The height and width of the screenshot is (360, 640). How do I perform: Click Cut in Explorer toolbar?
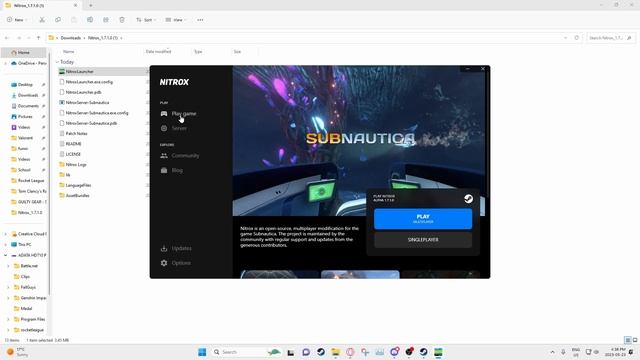(42, 20)
